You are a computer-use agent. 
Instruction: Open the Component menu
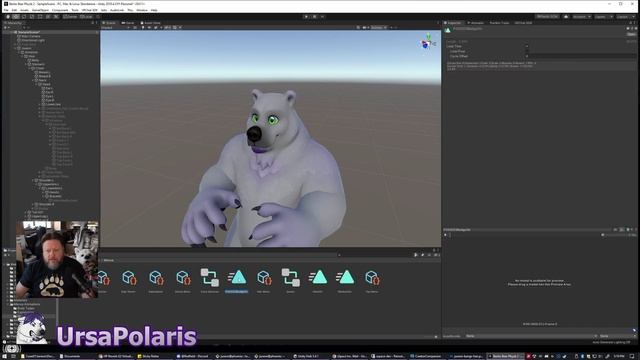60,10
